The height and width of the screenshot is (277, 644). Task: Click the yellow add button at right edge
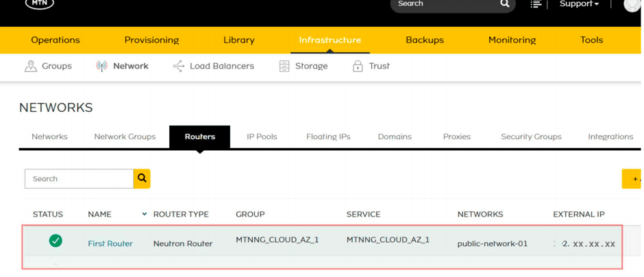[x=632, y=179]
